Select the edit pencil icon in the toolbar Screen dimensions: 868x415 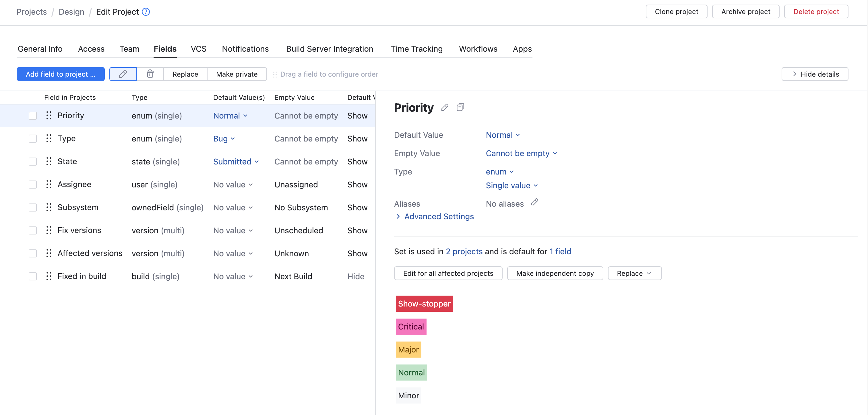click(x=123, y=74)
